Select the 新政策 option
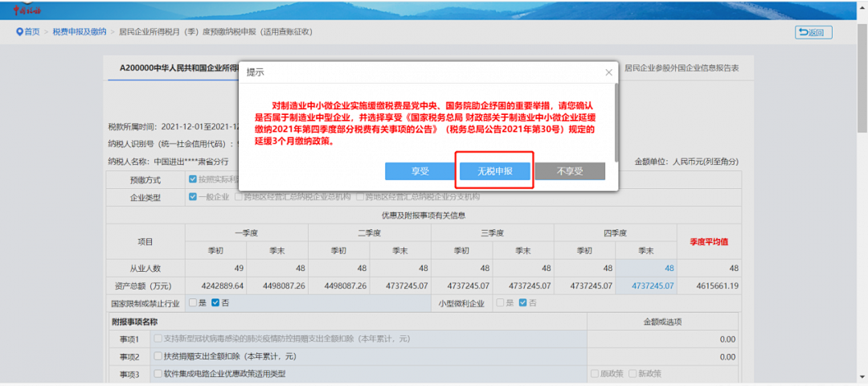Image resolution: width=868 pixels, height=386 pixels. coord(634,373)
